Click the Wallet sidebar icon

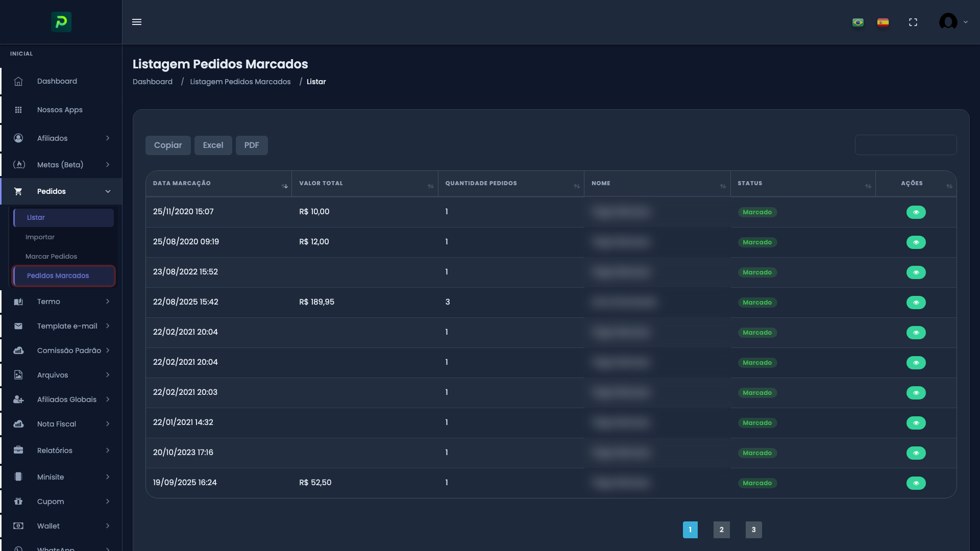(18, 526)
